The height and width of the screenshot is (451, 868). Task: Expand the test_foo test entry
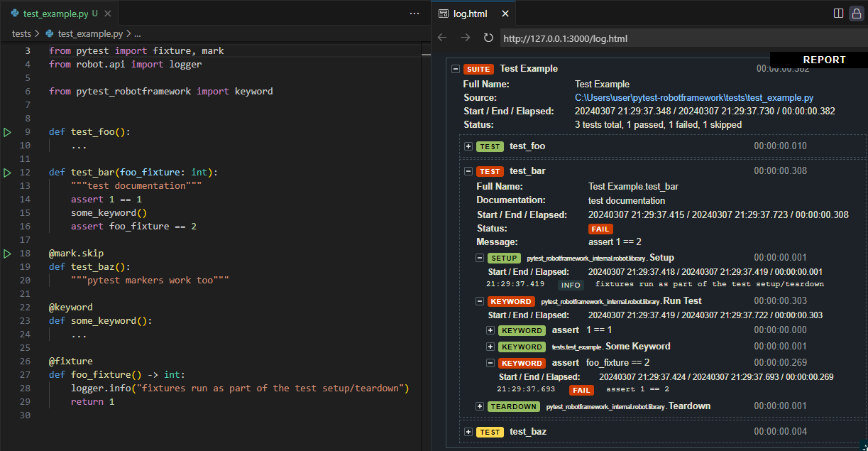click(468, 146)
